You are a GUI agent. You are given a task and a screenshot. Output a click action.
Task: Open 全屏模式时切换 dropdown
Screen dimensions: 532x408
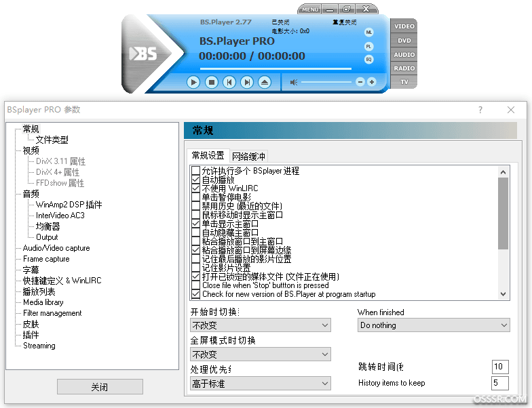(x=261, y=354)
